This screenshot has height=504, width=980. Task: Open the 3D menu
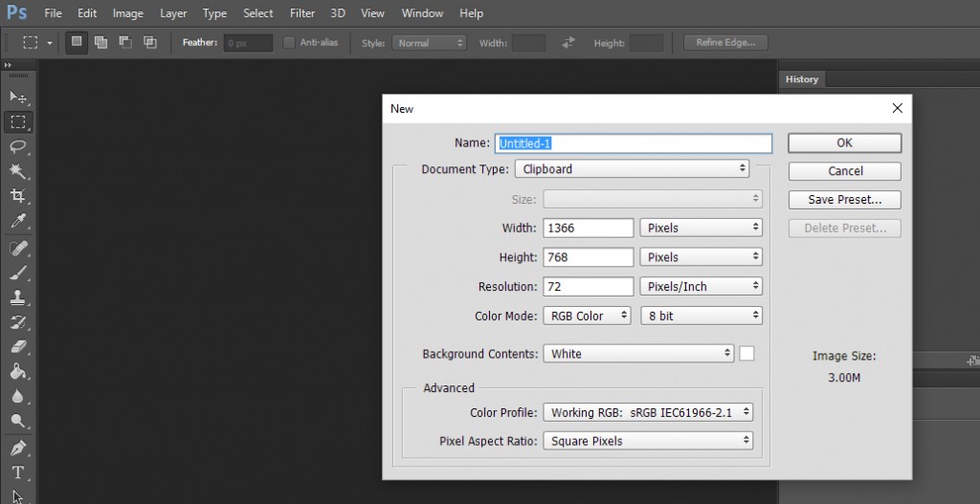pyautogui.click(x=338, y=12)
